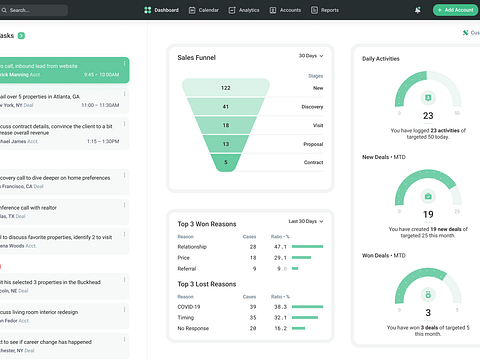
Task: Click the search magnifier icon
Action: point(4,10)
